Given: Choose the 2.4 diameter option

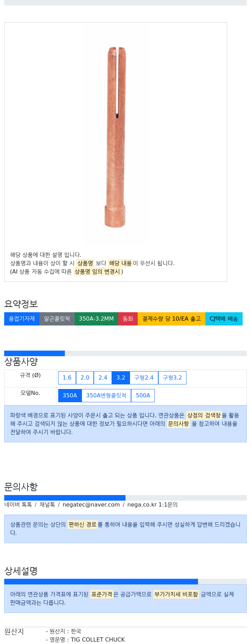Looking at the screenshot, I should (x=103, y=378).
